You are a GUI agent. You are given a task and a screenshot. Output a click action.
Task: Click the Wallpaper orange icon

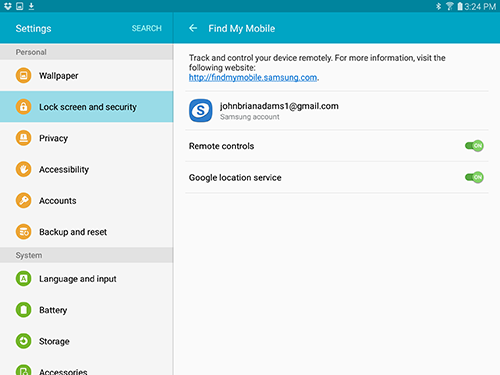pyautogui.click(x=23, y=76)
